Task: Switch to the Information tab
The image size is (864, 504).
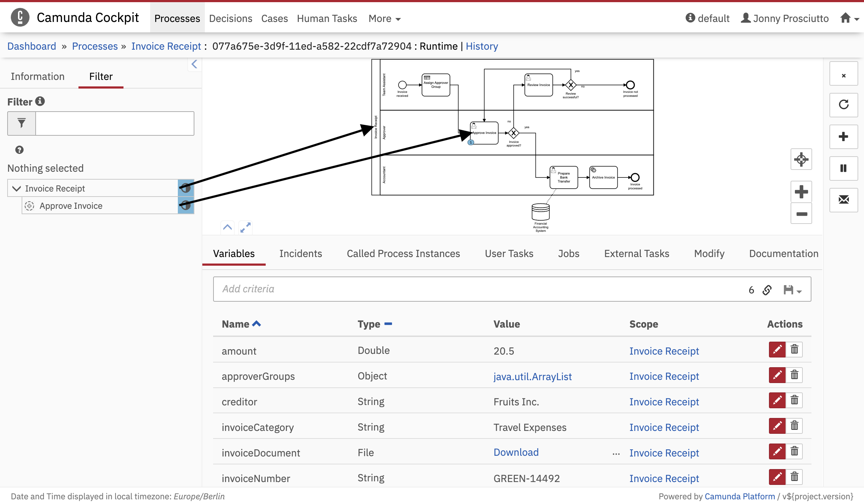Action: [37, 76]
